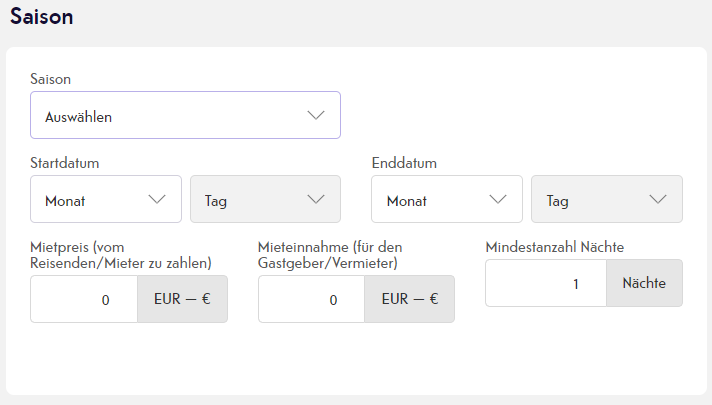Focus the Mieteinnahme amount input field
712x405 pixels.
311,299
